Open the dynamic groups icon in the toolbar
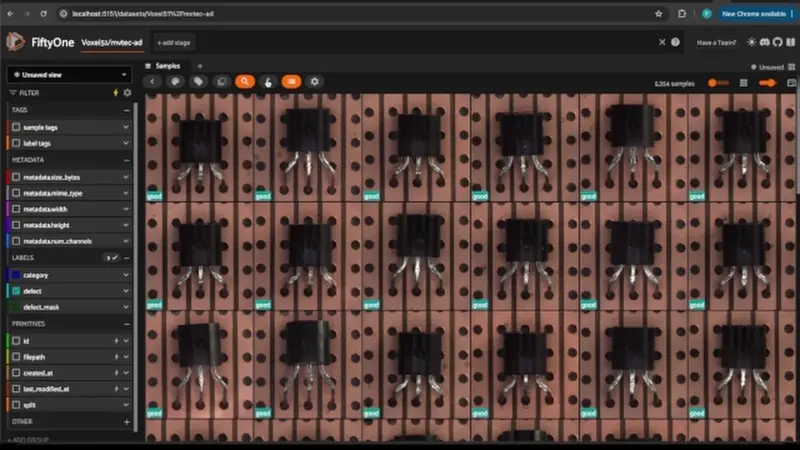800x450 pixels. 268,82
